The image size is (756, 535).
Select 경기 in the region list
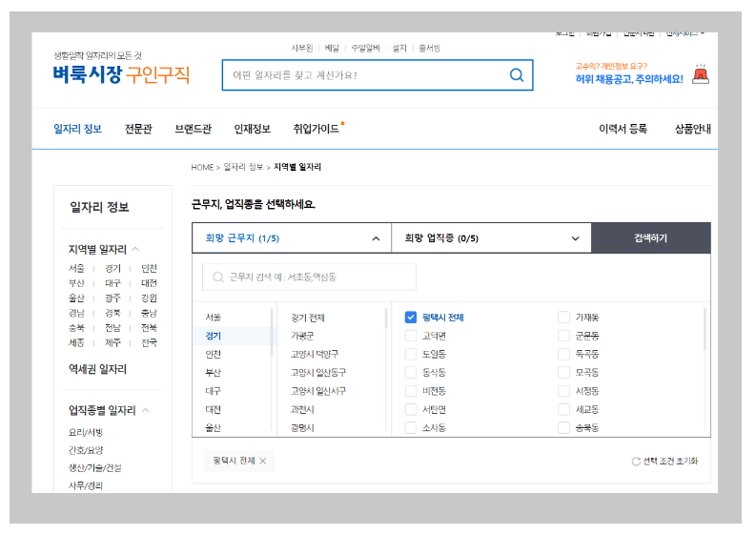[214, 336]
